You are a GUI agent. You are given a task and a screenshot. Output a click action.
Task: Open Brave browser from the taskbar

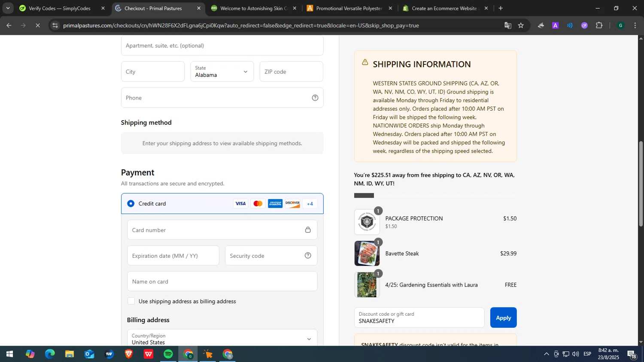click(x=129, y=354)
